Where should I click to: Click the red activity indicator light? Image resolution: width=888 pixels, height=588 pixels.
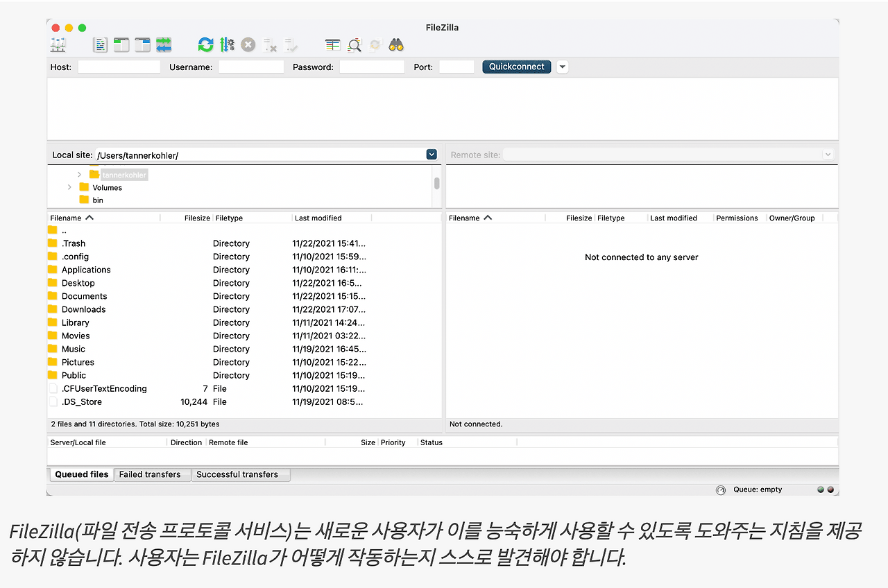coord(830,490)
